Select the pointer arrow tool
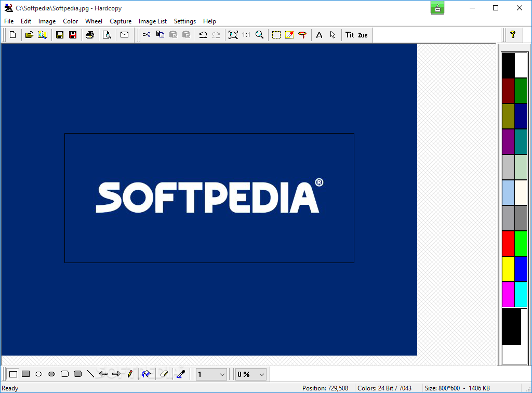532x393 pixels. pyautogui.click(x=332, y=35)
